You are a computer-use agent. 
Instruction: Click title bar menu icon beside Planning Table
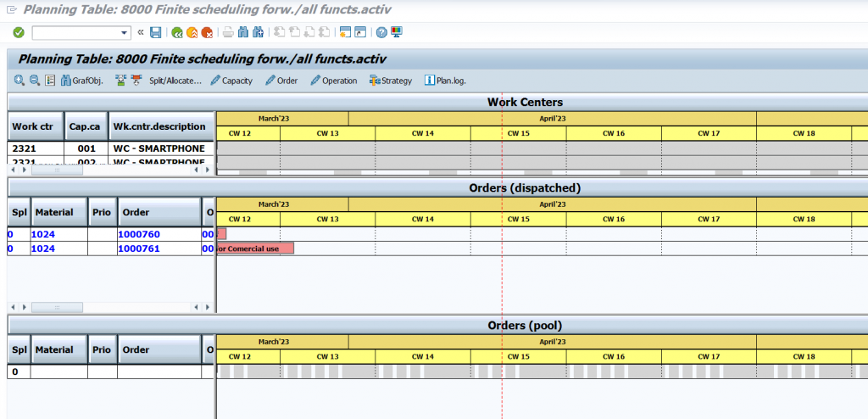[x=11, y=9]
